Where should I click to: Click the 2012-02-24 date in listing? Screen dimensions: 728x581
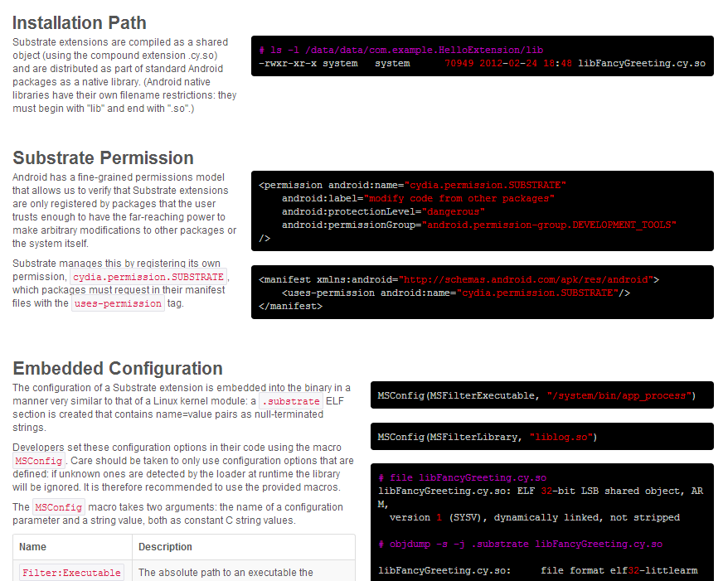tap(508, 63)
